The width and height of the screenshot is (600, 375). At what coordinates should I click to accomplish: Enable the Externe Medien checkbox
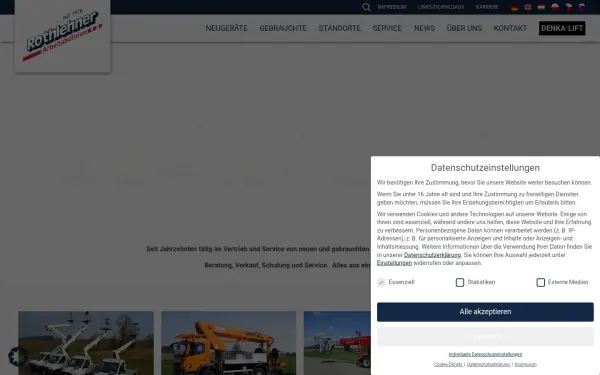(541, 282)
